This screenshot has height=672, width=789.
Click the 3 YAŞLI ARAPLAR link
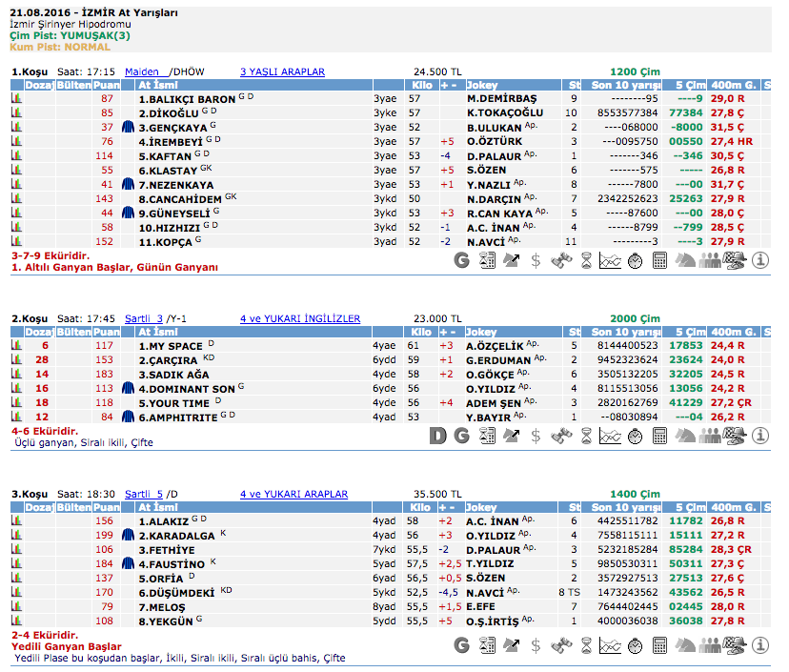coord(282,71)
